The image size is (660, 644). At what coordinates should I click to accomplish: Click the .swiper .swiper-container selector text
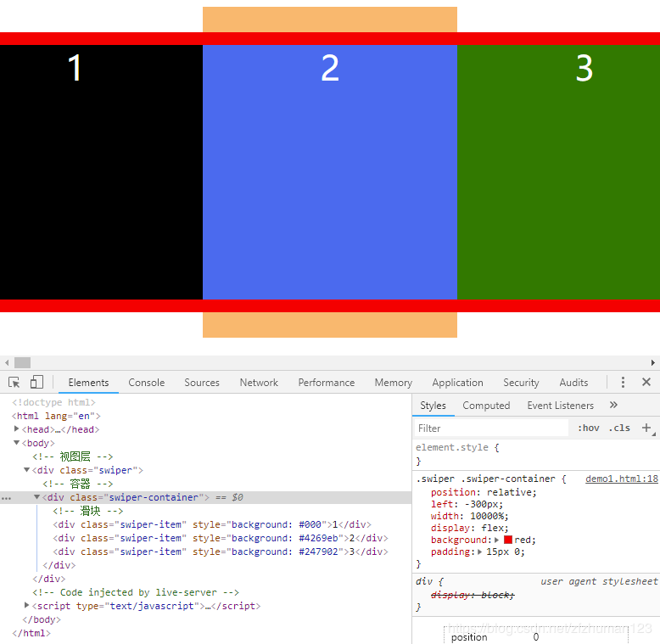(x=486, y=479)
